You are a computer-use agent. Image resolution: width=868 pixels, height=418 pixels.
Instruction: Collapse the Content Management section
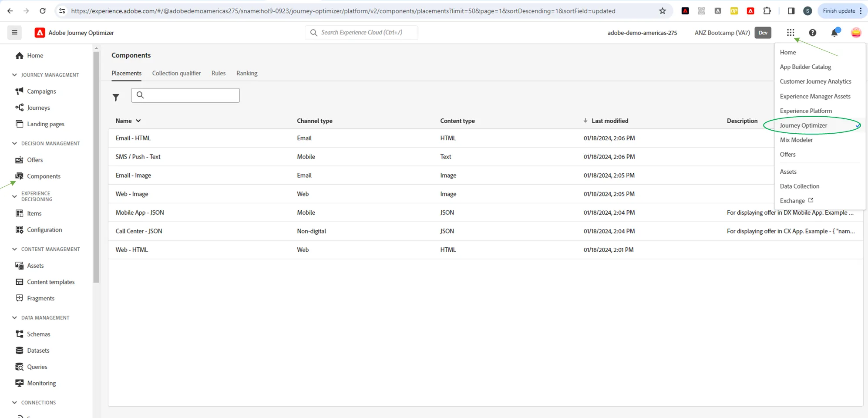pyautogui.click(x=14, y=249)
